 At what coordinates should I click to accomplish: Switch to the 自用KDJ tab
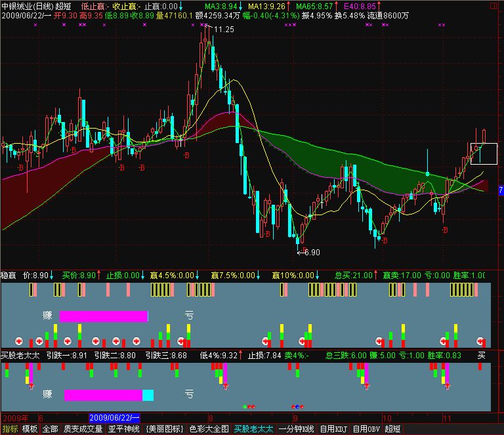click(333, 429)
